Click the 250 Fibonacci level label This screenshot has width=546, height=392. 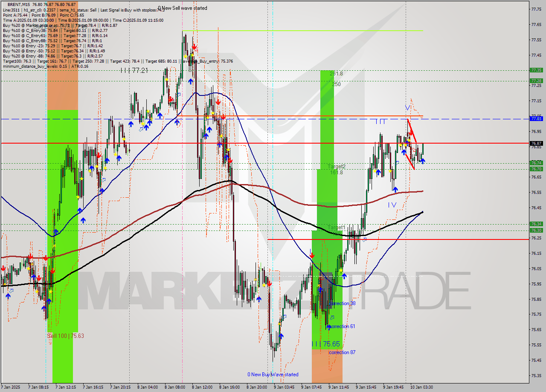click(x=337, y=84)
